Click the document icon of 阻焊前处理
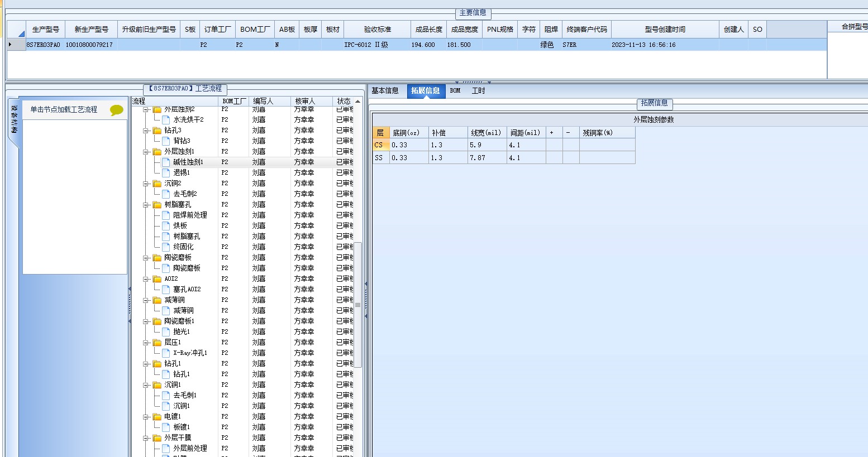 166,215
